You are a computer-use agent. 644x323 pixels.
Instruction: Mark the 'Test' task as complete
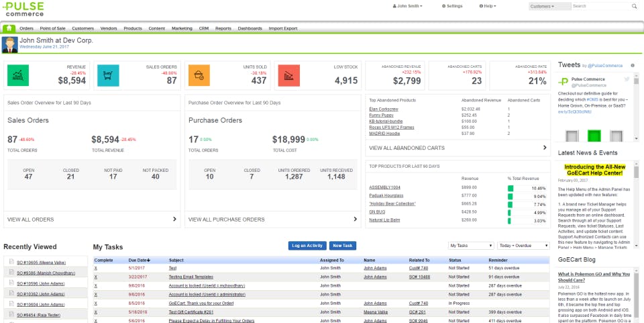pyautogui.click(x=96, y=267)
